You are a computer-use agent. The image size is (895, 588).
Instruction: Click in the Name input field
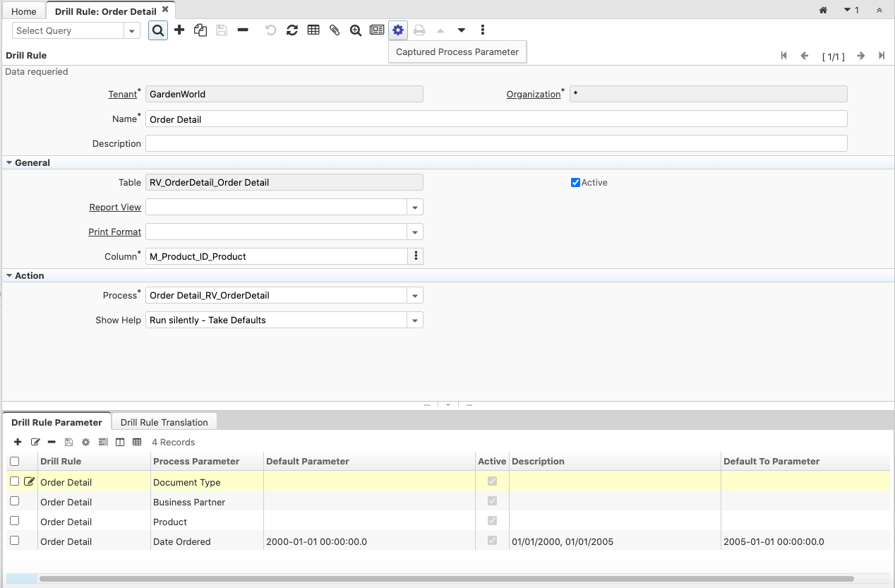click(x=496, y=119)
